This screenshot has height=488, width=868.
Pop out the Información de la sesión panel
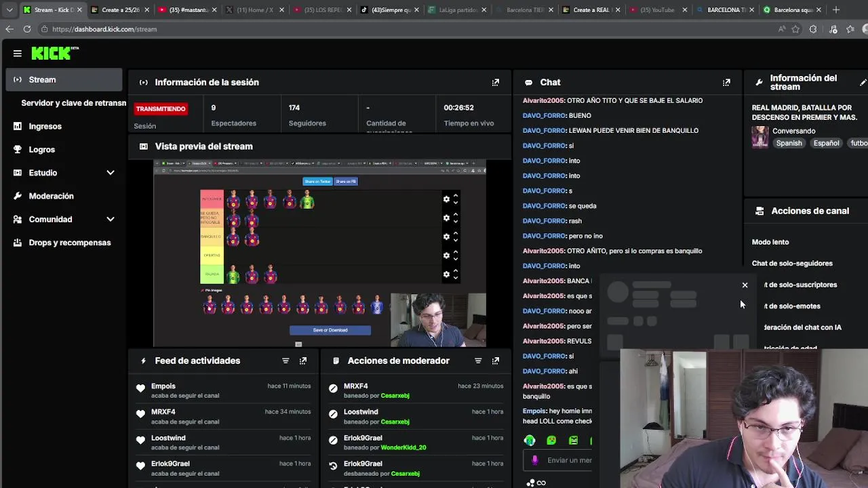pyautogui.click(x=496, y=83)
